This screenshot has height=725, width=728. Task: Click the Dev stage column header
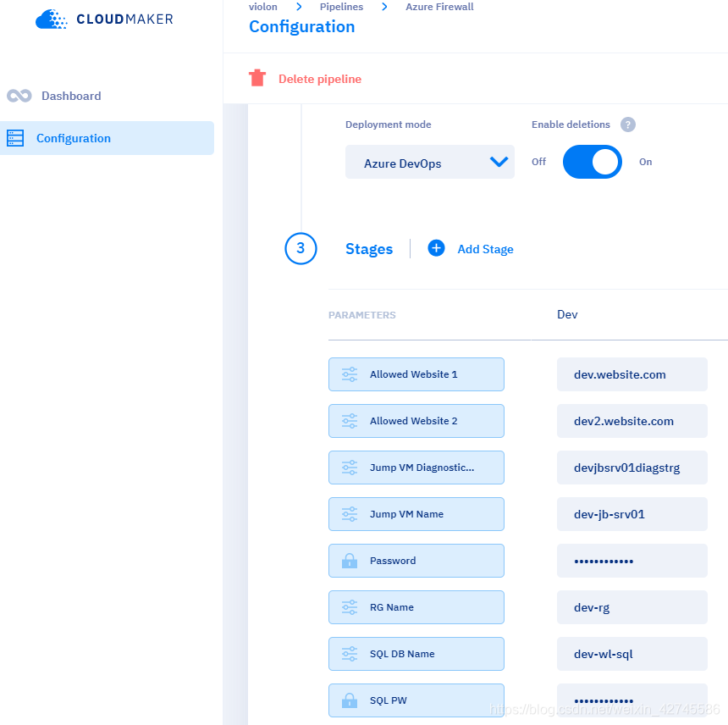pos(567,314)
